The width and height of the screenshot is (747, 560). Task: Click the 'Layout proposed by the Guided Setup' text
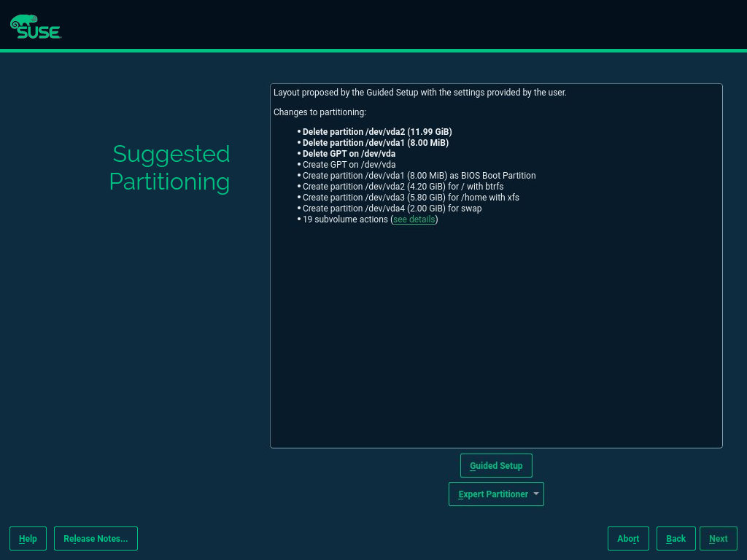(x=419, y=93)
